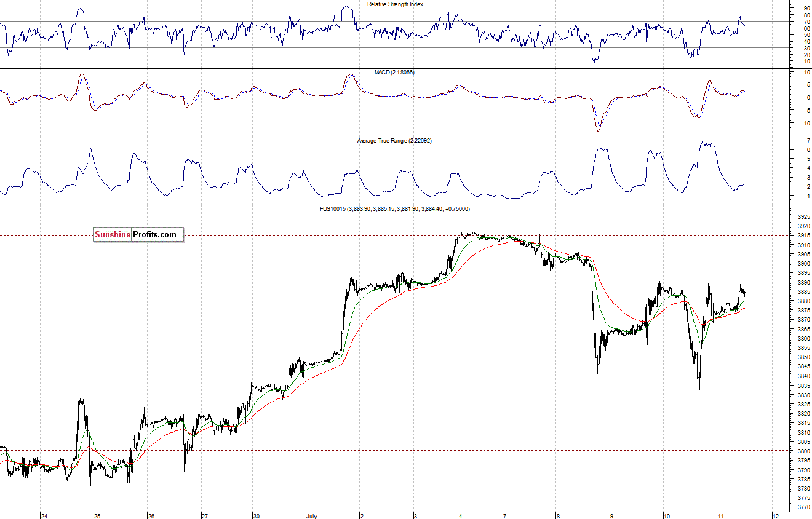812x519 pixels.
Task: Click the 3925 price axis label
Action: pos(803,217)
